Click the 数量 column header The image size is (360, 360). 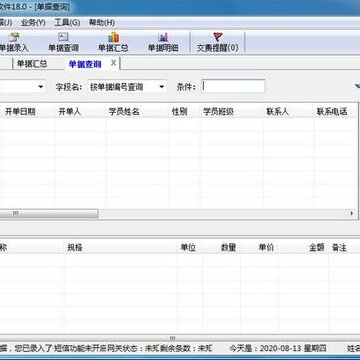pos(228,247)
